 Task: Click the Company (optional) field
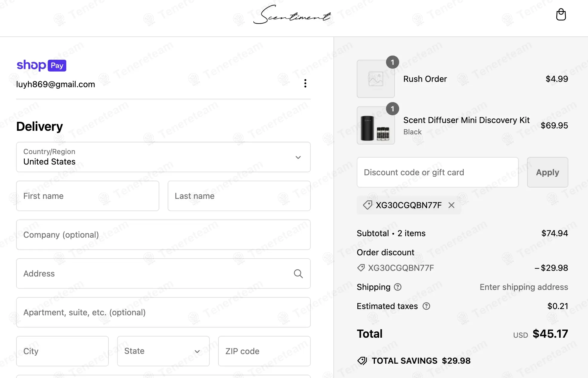(x=163, y=235)
